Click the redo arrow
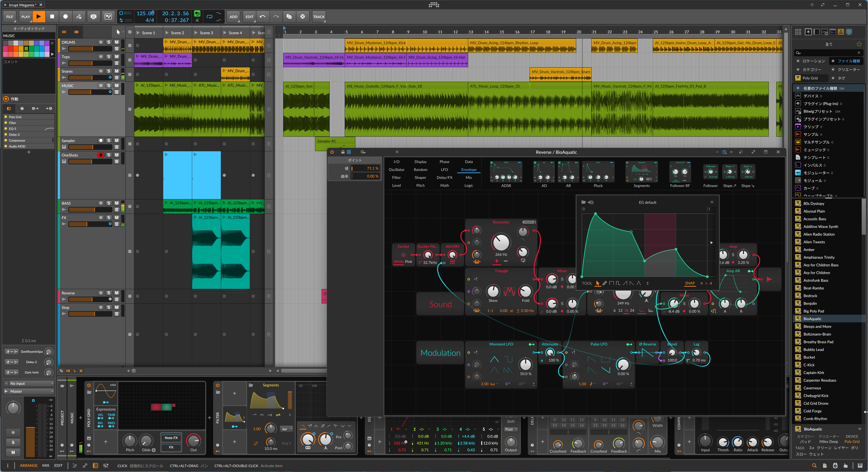 276,17
